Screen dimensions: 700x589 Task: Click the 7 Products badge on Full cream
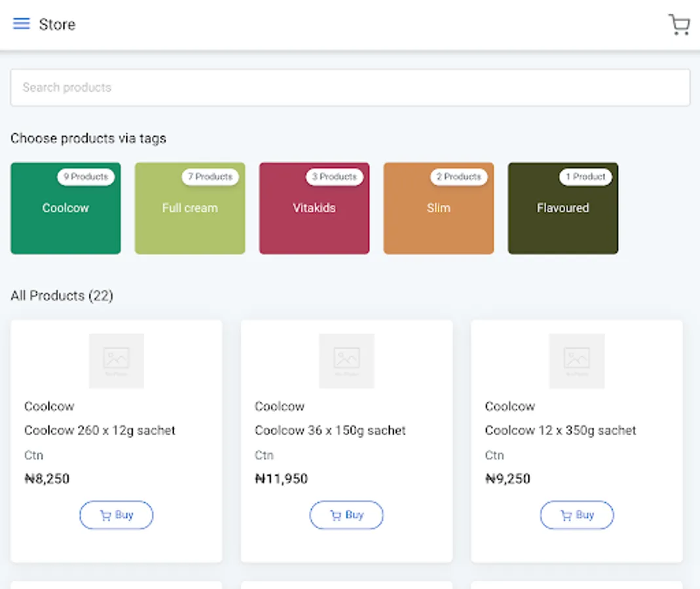coord(210,177)
